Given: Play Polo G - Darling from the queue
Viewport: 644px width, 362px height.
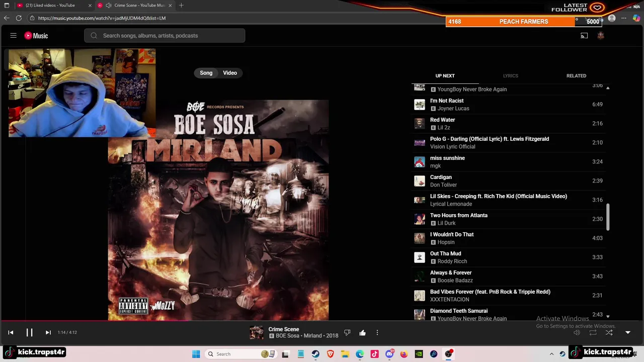Looking at the screenshot, I should point(508,143).
